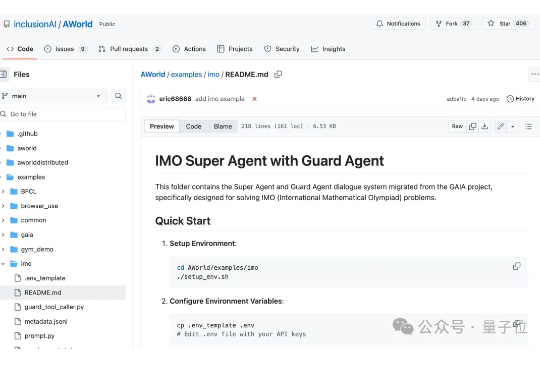This screenshot has height=372, width=540.
Task: Open the AWorld repository link
Action: 77,24
